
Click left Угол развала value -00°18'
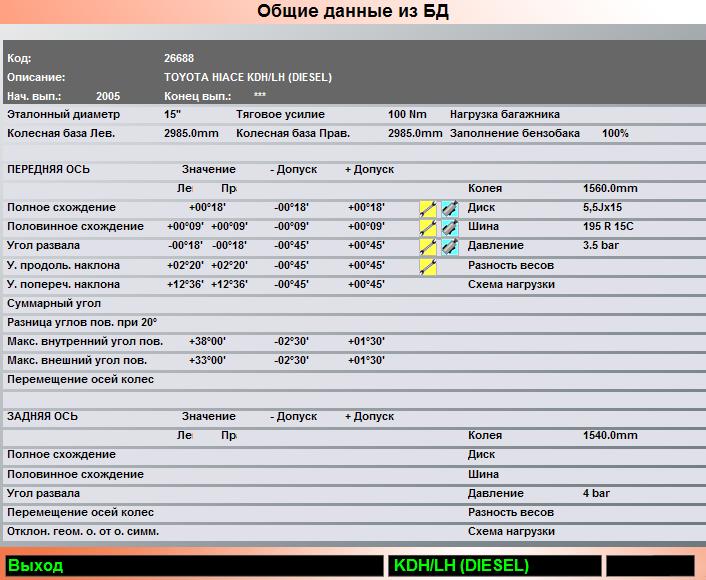[x=185, y=245]
